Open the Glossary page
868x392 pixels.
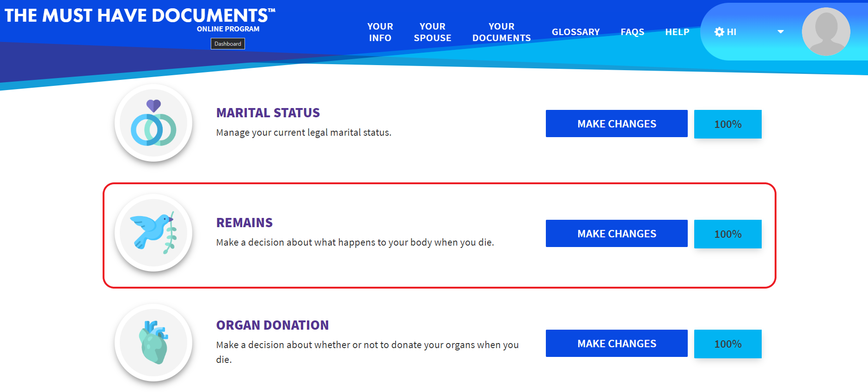[x=575, y=32]
